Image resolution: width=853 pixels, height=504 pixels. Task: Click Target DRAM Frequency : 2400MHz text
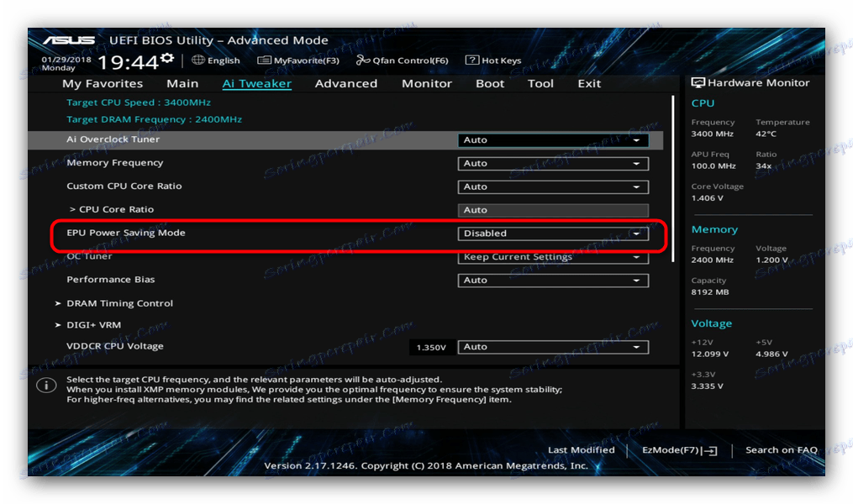tap(154, 119)
